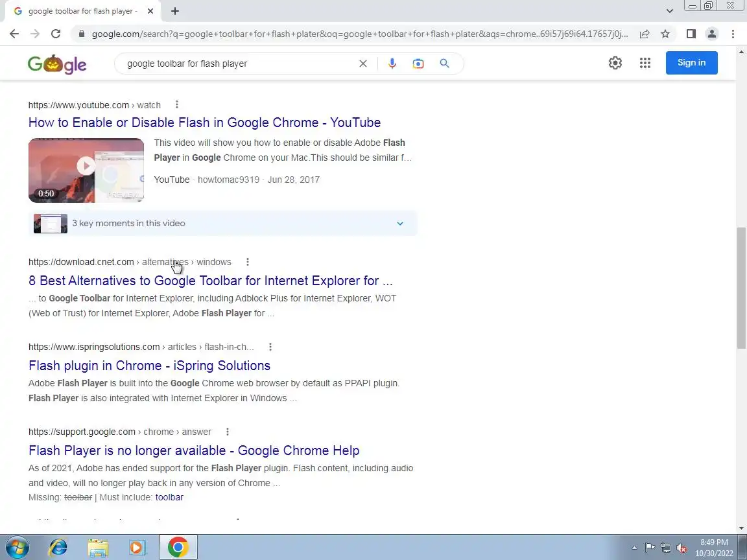
Task: Click the browser forward arrow
Action: [x=35, y=34]
